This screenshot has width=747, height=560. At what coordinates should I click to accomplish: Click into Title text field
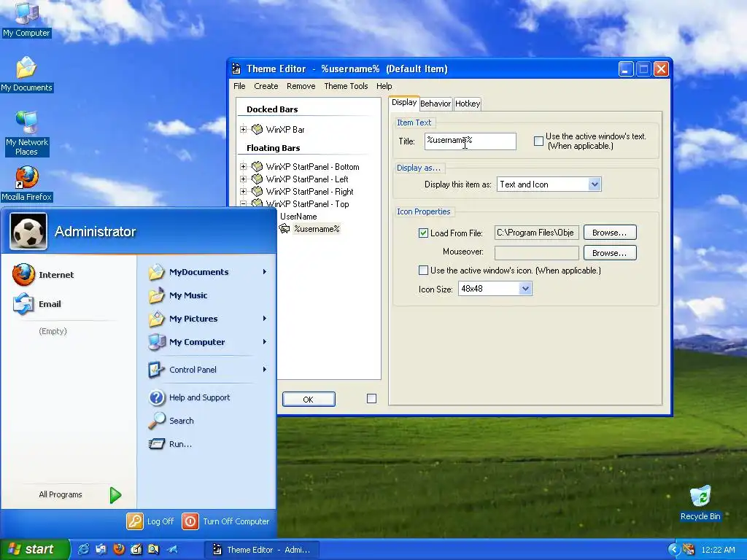[471, 141]
